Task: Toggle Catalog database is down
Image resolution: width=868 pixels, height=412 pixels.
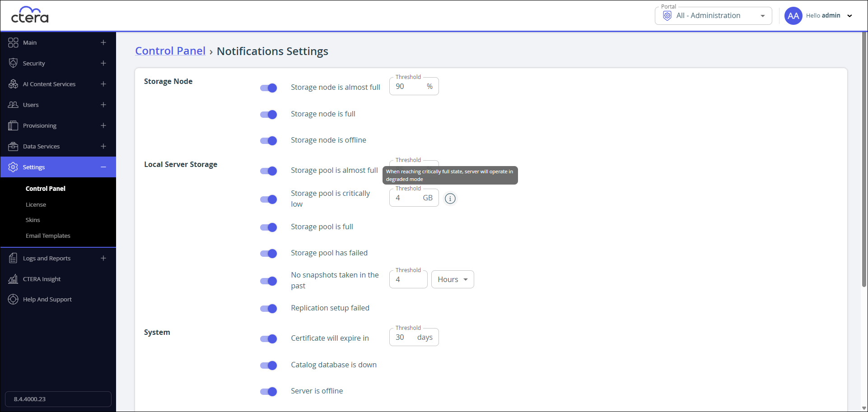Action: (x=268, y=366)
